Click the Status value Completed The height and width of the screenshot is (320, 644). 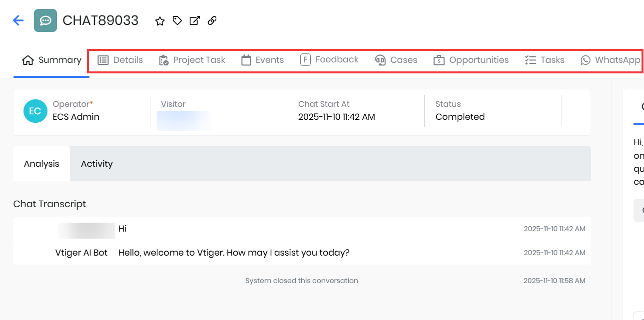[x=460, y=117]
